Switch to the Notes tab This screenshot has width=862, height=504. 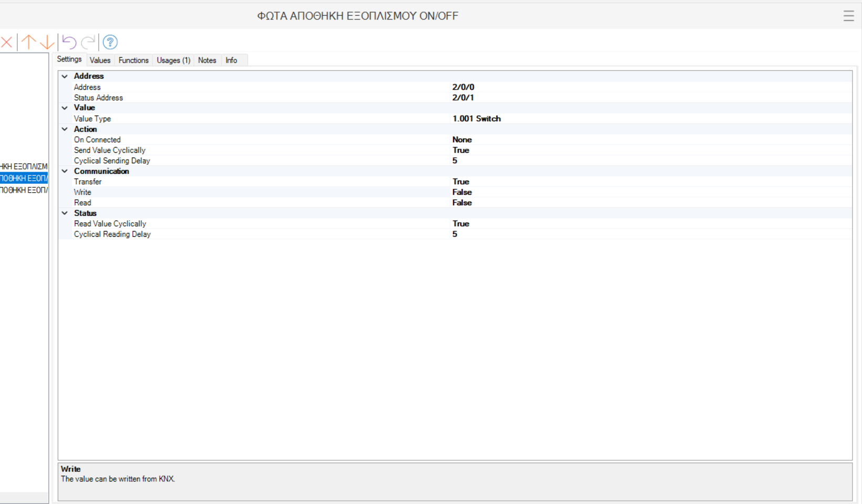pos(207,60)
